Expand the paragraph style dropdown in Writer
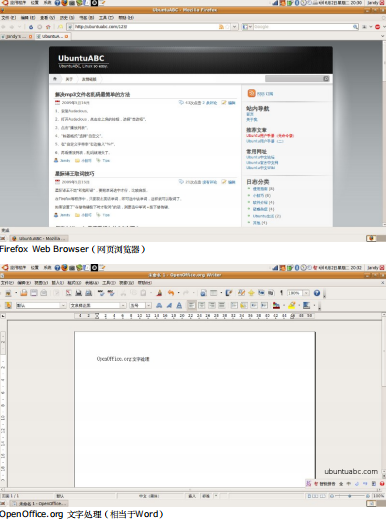This screenshot has height=522, width=386. coord(63,305)
